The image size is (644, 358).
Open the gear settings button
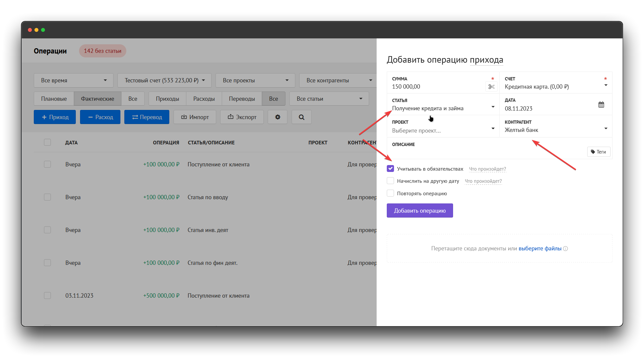[x=278, y=117]
